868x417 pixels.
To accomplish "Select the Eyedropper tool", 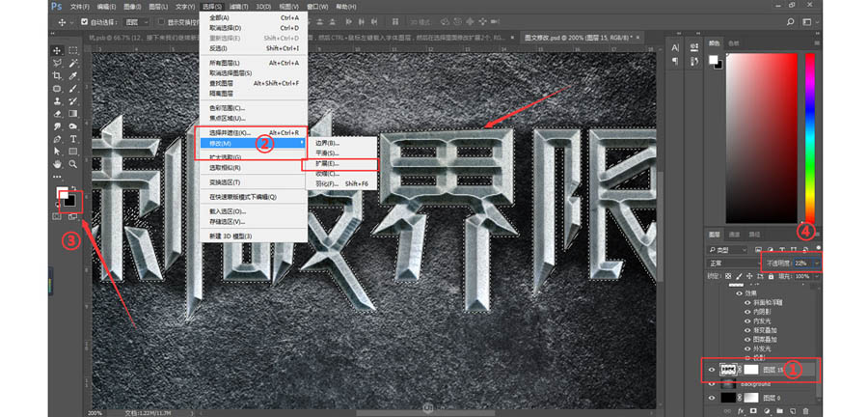I will pos(73,75).
